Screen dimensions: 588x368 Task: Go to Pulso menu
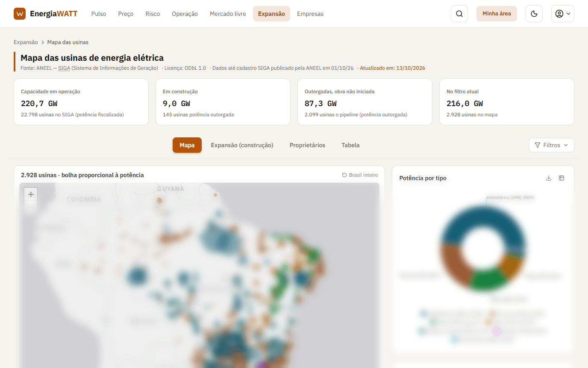click(99, 14)
